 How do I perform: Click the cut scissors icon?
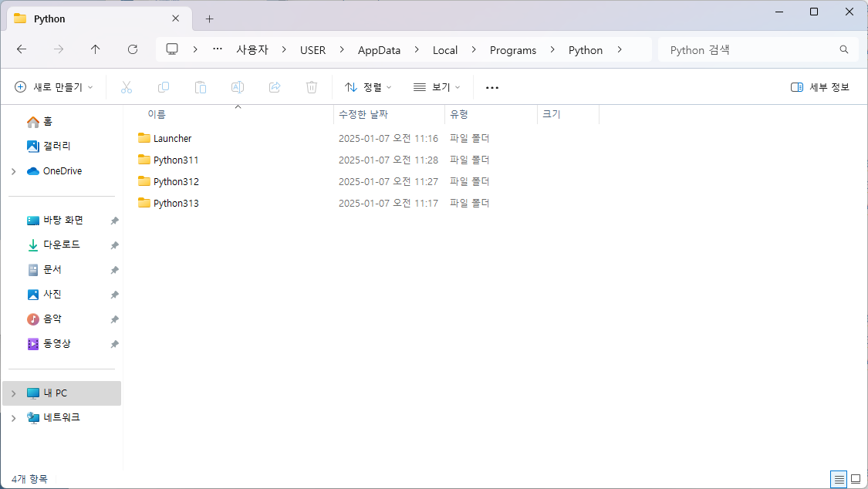click(127, 87)
